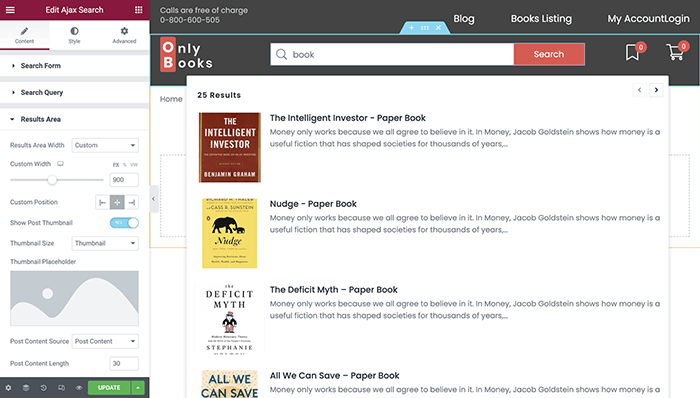Click the add section plus icon
The width and height of the screenshot is (700, 398).
tap(411, 28)
